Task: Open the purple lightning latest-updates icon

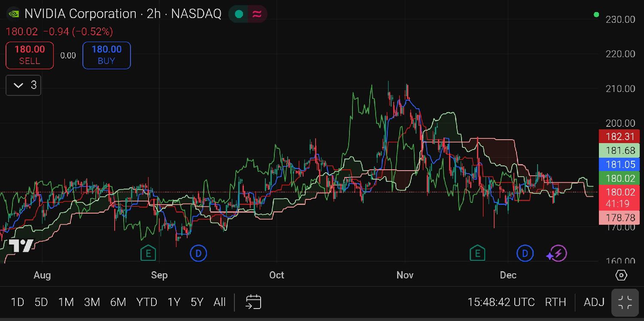Action: [x=557, y=254]
